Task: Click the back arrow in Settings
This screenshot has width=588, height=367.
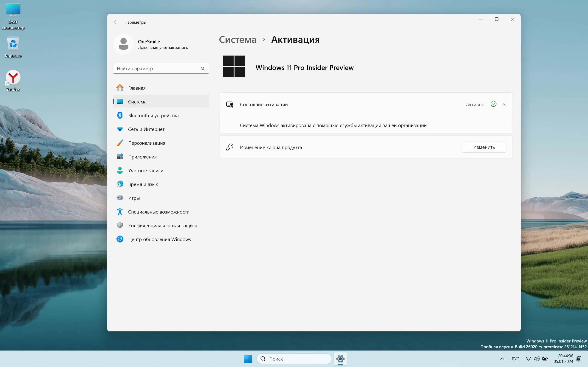Action: coord(115,22)
